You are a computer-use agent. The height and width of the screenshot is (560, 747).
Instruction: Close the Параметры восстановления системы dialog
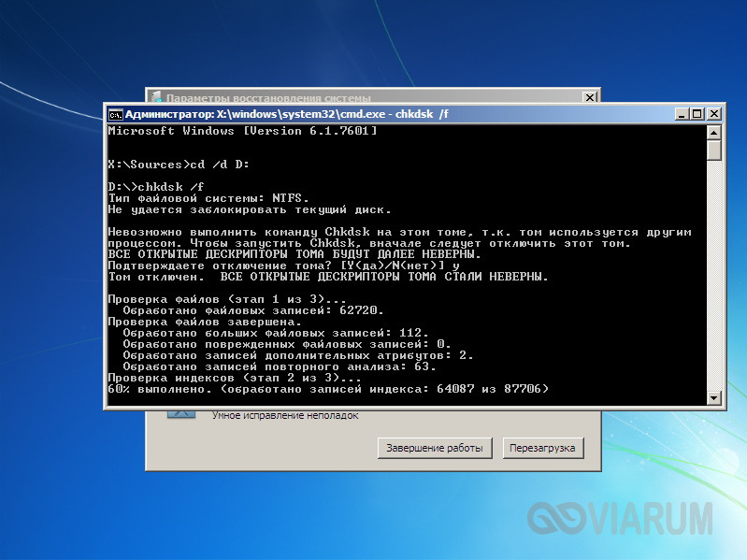coord(590,97)
